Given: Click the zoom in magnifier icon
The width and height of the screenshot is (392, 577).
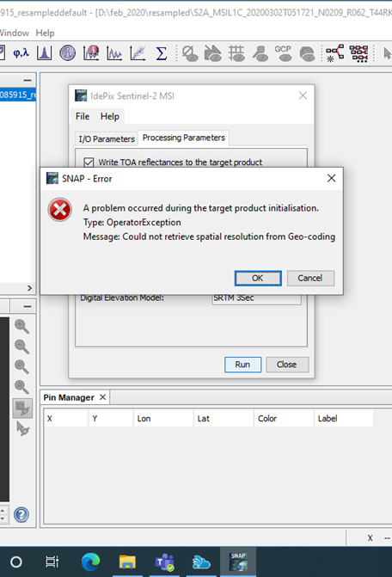Looking at the screenshot, I should [21, 326].
